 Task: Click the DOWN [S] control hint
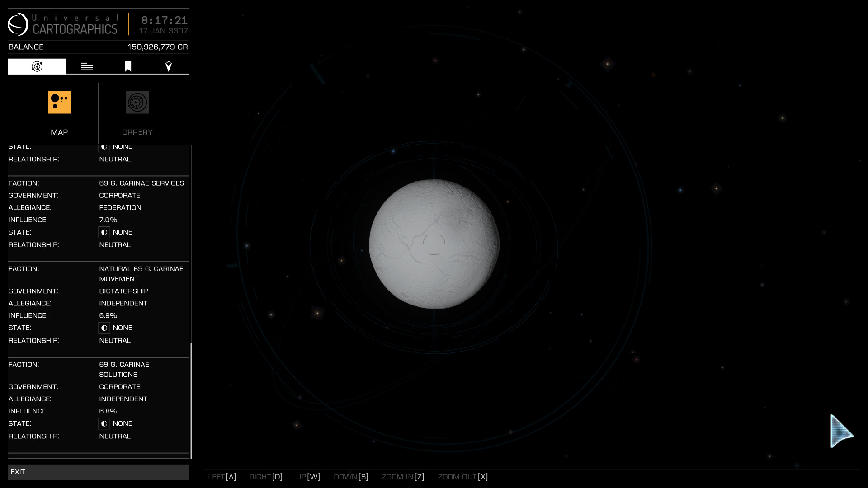(x=351, y=477)
